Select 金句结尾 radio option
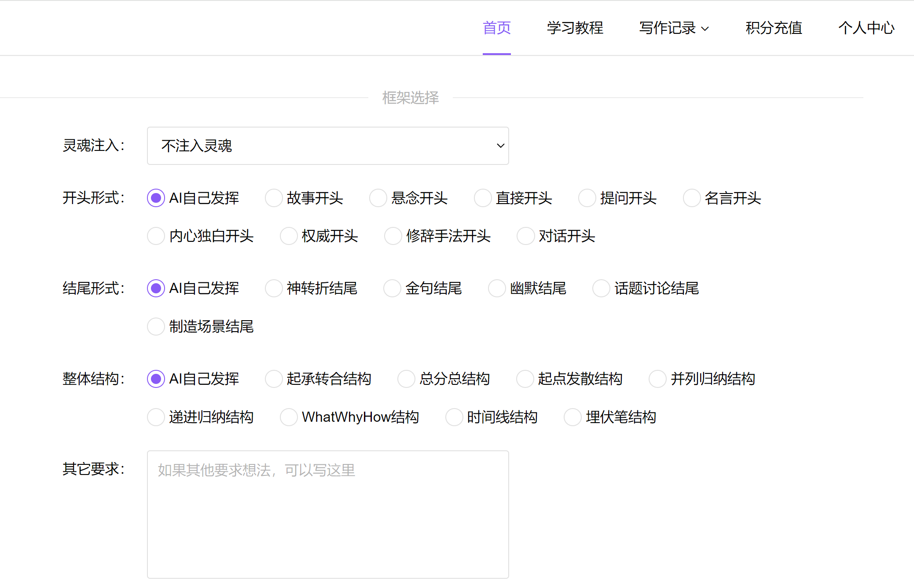Screen dimensions: 914x588 [x=392, y=289]
